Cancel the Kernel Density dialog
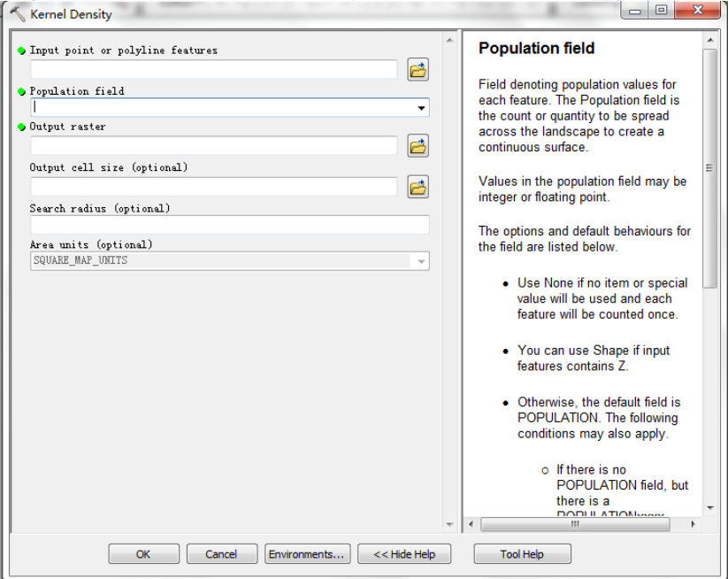 click(221, 554)
